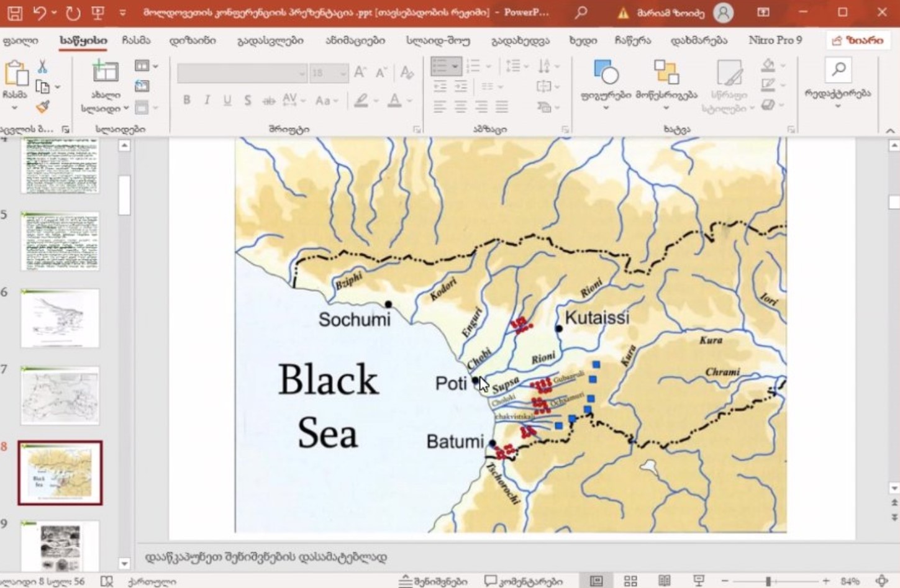Click the Cut scissors icon
Viewport: 900px width, 588px height.
(x=42, y=66)
